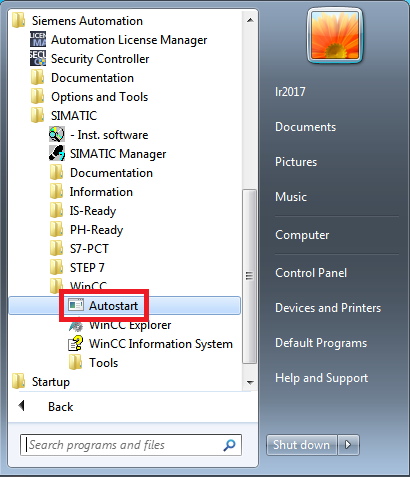
Task: Open WinCC Explorer icon
Action: 76,325
